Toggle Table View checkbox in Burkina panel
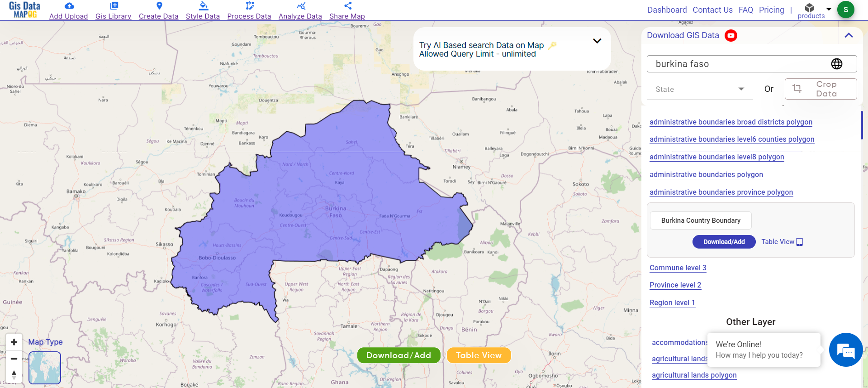Screen dimensions: 868x388 click(x=799, y=242)
